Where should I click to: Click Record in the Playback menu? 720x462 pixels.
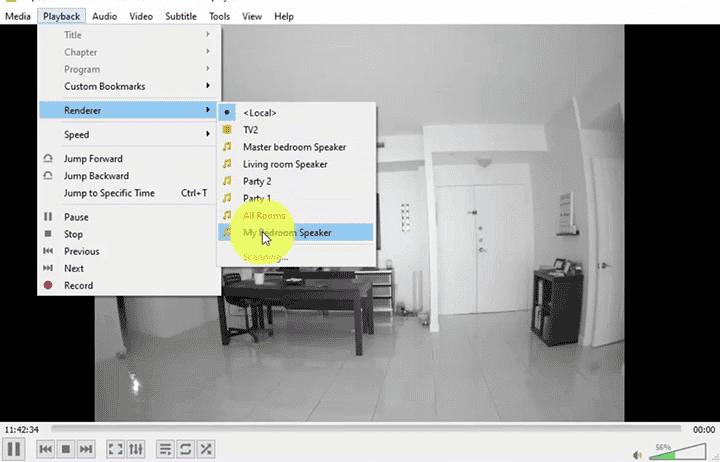(x=78, y=285)
